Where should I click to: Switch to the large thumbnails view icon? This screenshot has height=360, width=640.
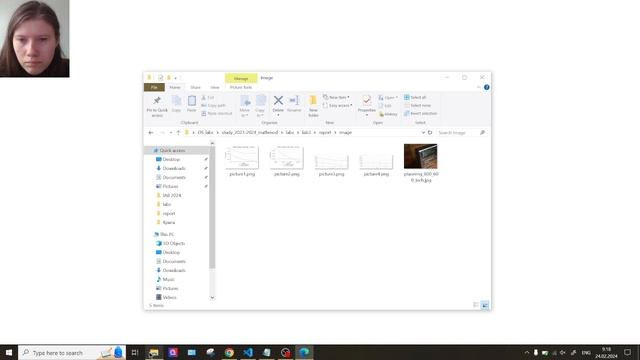point(485,305)
